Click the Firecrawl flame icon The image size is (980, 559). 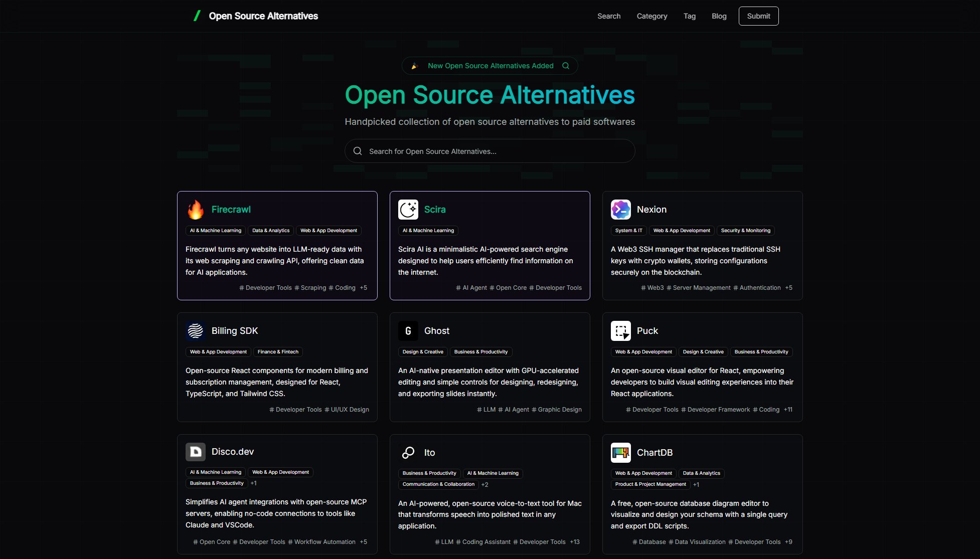click(x=196, y=210)
